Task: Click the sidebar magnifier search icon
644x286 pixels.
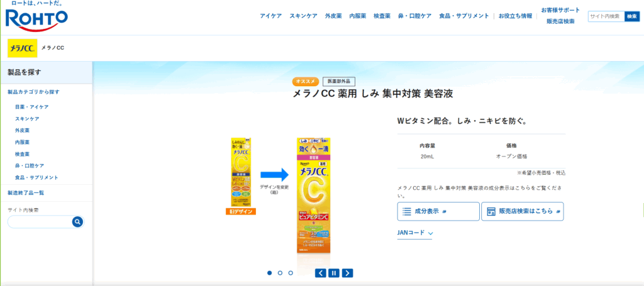Action: pyautogui.click(x=77, y=222)
